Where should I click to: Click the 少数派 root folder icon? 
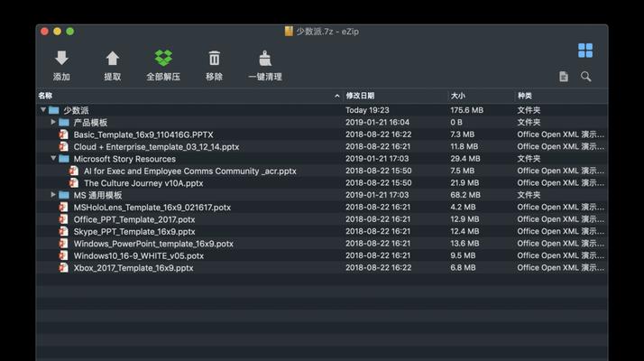pos(54,110)
